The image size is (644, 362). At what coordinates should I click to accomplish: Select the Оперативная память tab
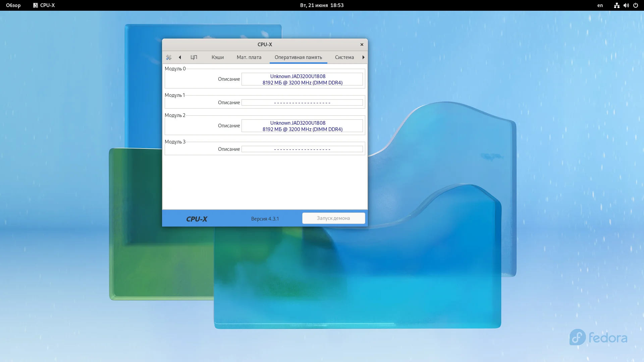(298, 57)
